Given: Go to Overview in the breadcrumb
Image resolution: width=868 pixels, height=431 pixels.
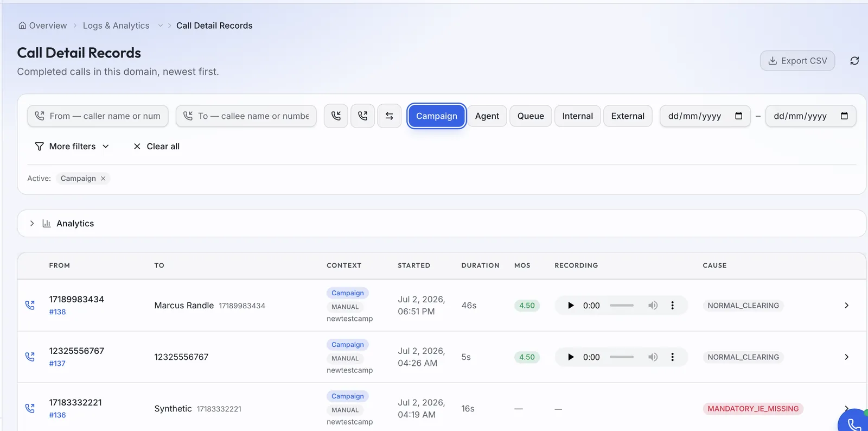Looking at the screenshot, I should point(48,26).
